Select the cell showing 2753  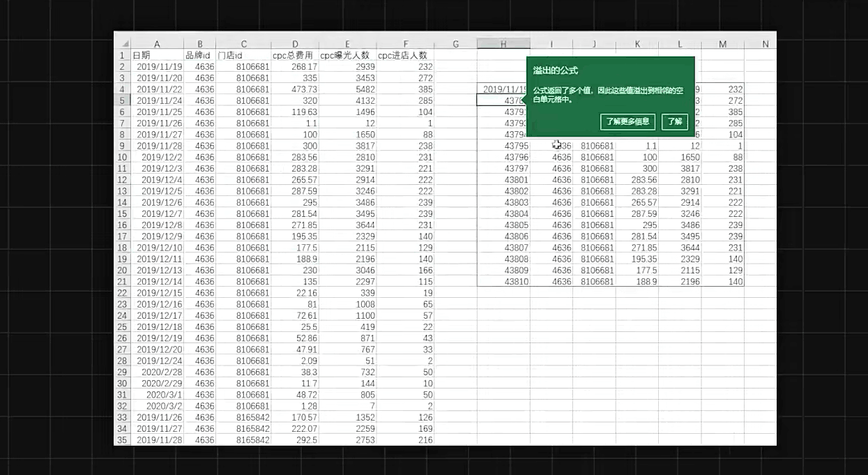pyautogui.click(x=347, y=440)
